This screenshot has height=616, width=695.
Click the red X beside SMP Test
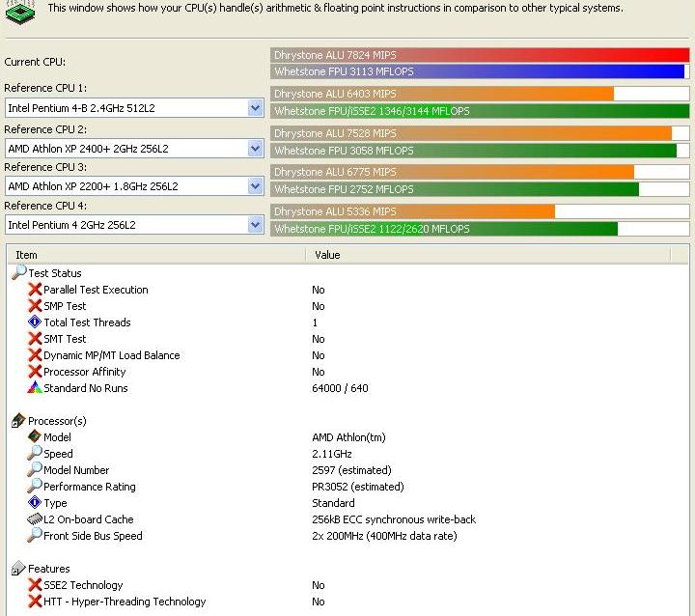(x=35, y=306)
